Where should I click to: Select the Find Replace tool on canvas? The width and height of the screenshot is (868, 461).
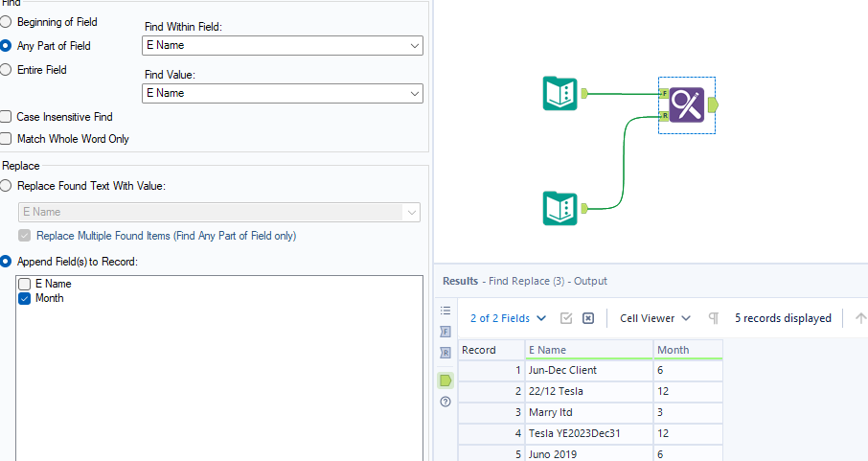(x=686, y=104)
